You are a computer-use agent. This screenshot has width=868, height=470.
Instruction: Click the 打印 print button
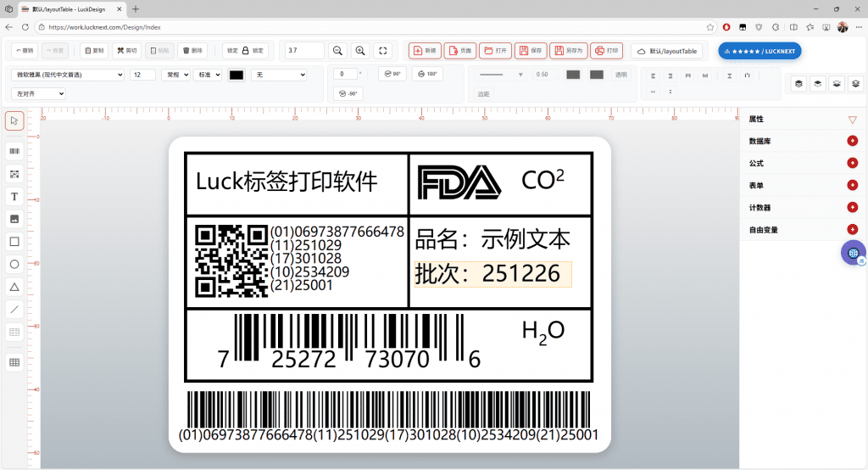pos(606,51)
